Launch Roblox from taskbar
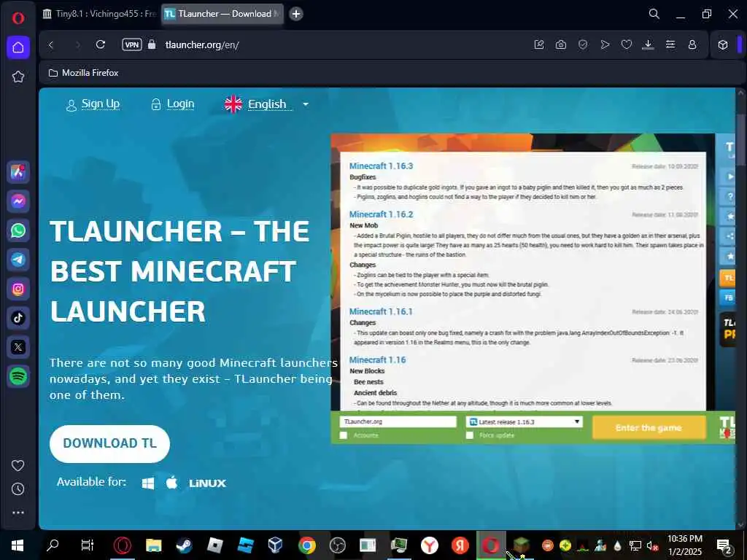This screenshot has height=560, width=747. [x=215, y=545]
